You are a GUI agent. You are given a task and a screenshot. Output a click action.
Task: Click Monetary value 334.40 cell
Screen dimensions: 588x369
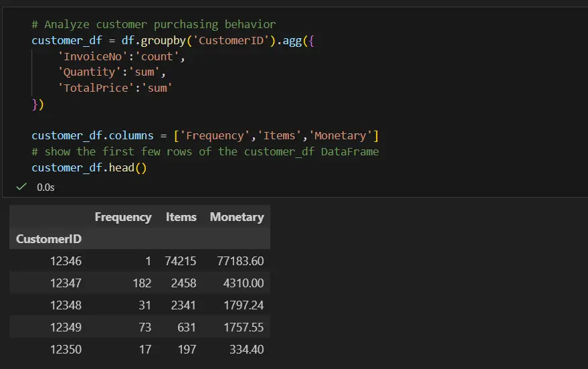[246, 350]
